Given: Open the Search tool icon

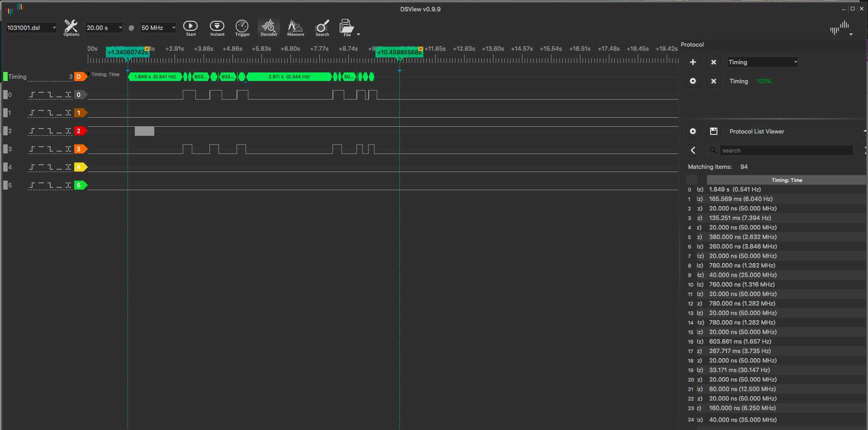Looking at the screenshot, I should click(322, 28).
